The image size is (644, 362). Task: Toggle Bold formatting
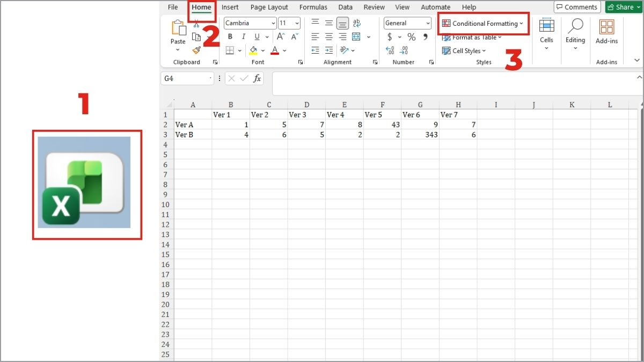click(230, 37)
